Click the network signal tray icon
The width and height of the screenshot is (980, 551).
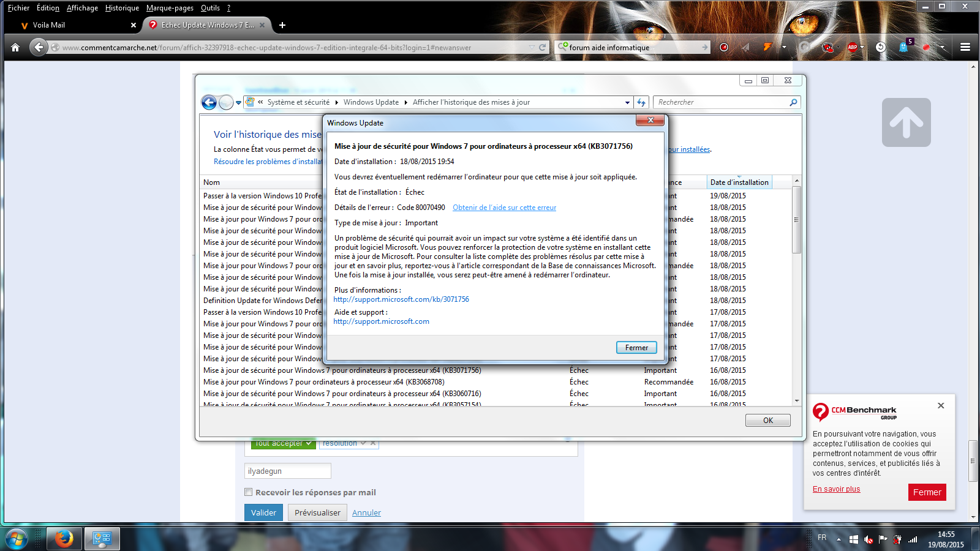click(913, 539)
